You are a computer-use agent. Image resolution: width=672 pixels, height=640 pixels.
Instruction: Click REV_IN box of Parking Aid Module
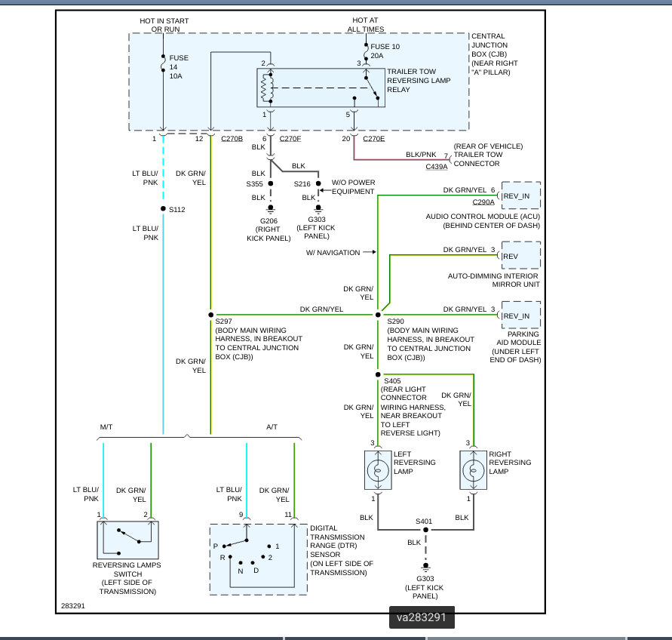coord(521,315)
